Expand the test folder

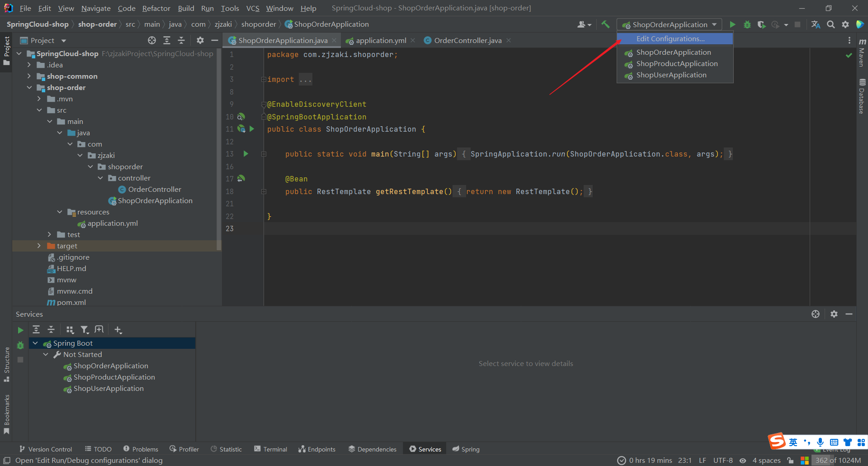point(49,234)
